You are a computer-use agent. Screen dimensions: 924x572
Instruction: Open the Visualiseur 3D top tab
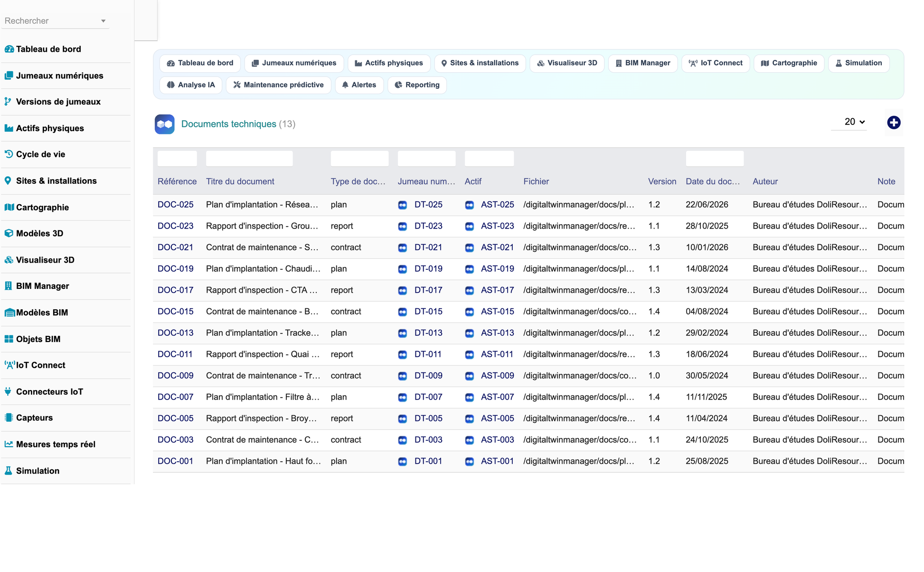coord(567,63)
